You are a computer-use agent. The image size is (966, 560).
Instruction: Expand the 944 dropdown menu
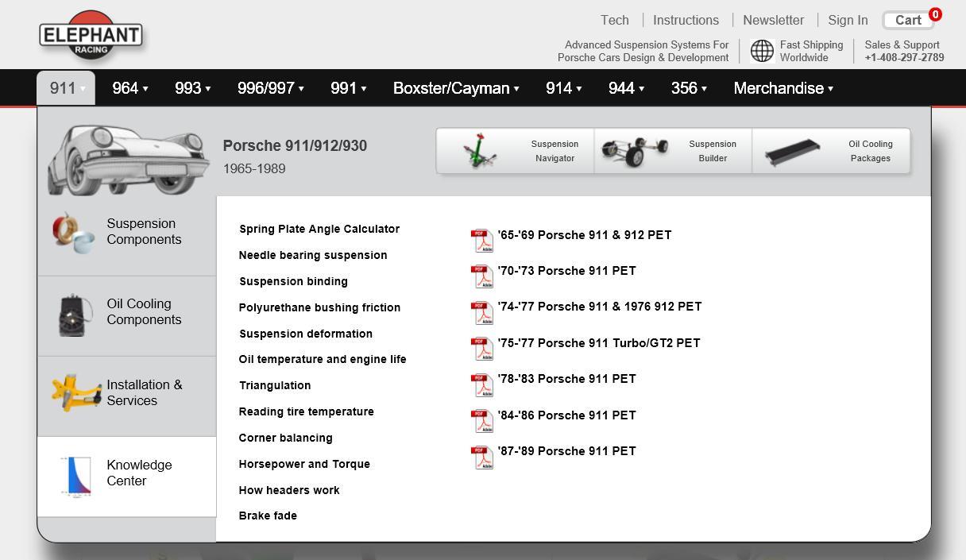coord(626,88)
